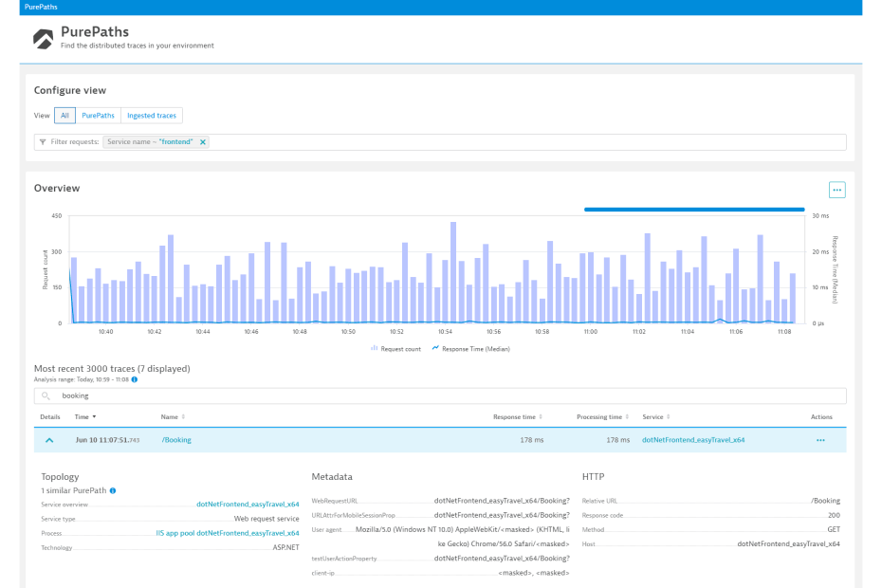Open IIS app pool process link
The image size is (882, 588).
[228, 533]
